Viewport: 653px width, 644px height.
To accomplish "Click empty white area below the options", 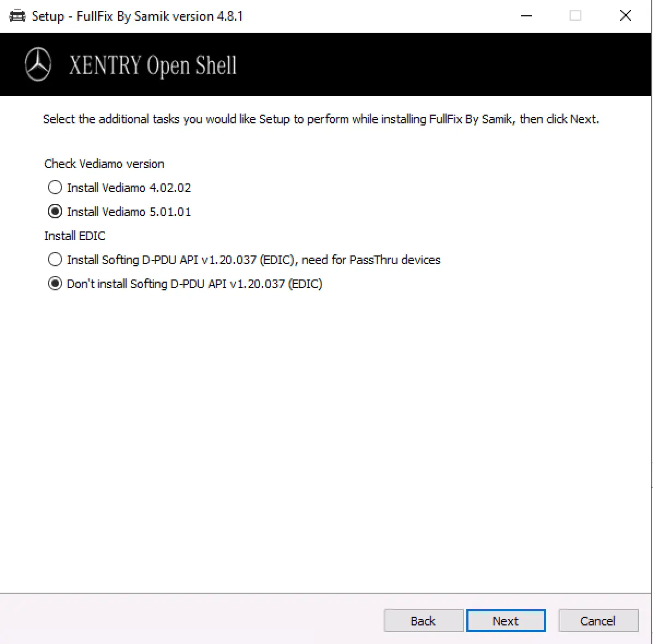I will pyautogui.click(x=325, y=437).
